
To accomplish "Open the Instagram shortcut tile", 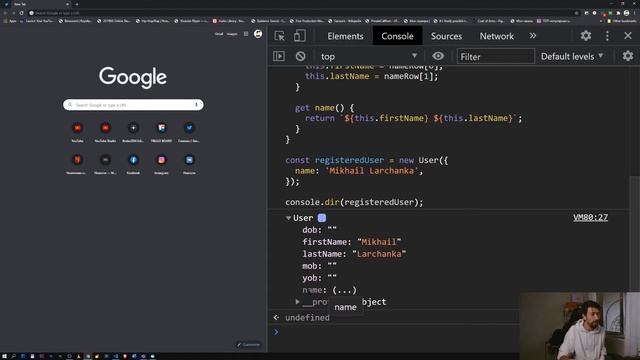I will pos(161,164).
